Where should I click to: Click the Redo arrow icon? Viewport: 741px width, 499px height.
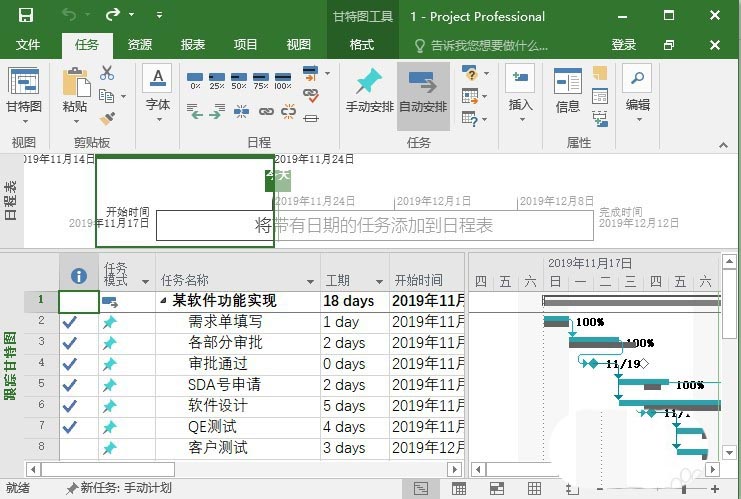click(112, 15)
